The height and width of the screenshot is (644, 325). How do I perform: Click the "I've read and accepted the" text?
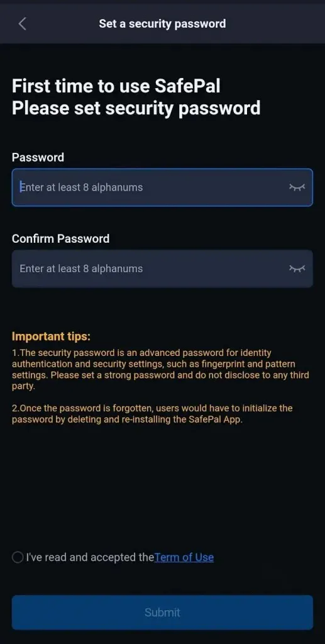tap(91, 557)
